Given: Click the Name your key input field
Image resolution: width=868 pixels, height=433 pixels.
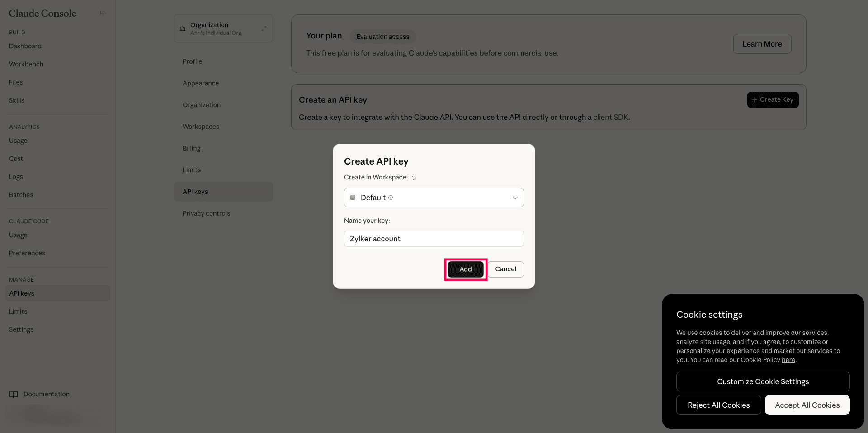Looking at the screenshot, I should tap(434, 239).
